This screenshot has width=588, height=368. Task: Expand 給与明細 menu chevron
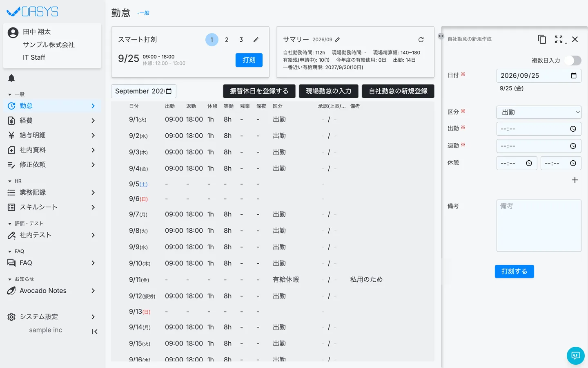pyautogui.click(x=93, y=135)
